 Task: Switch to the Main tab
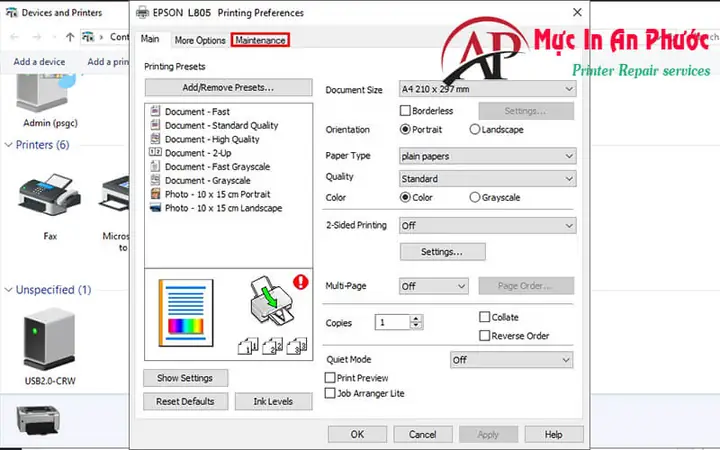pos(150,39)
